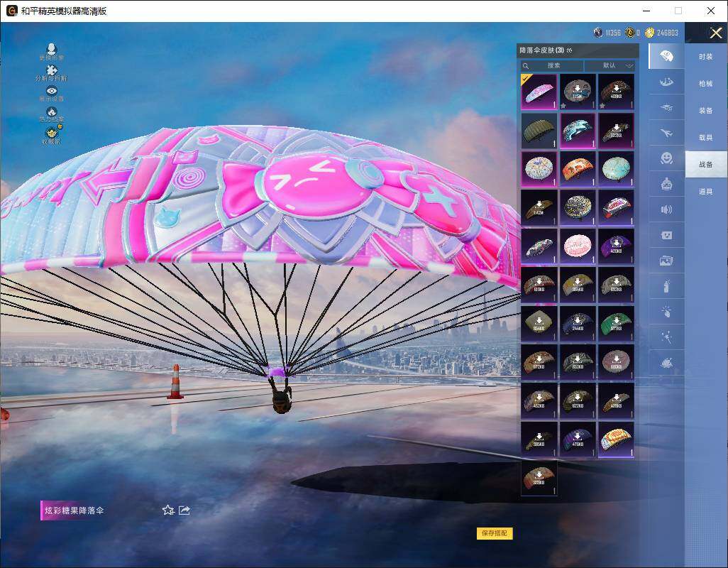The width and height of the screenshot is (728, 568).
Task: Select black-gold speckled round parachute thumbnail
Action: coord(578,207)
